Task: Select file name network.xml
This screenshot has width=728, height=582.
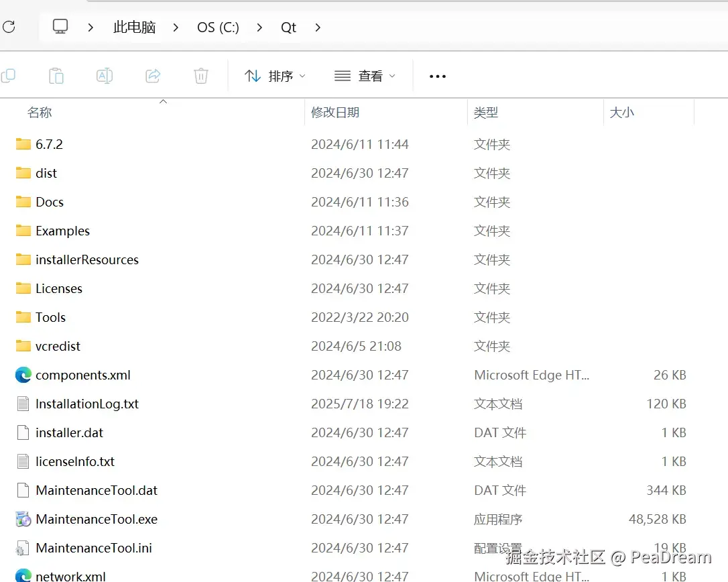Action: (x=70, y=576)
